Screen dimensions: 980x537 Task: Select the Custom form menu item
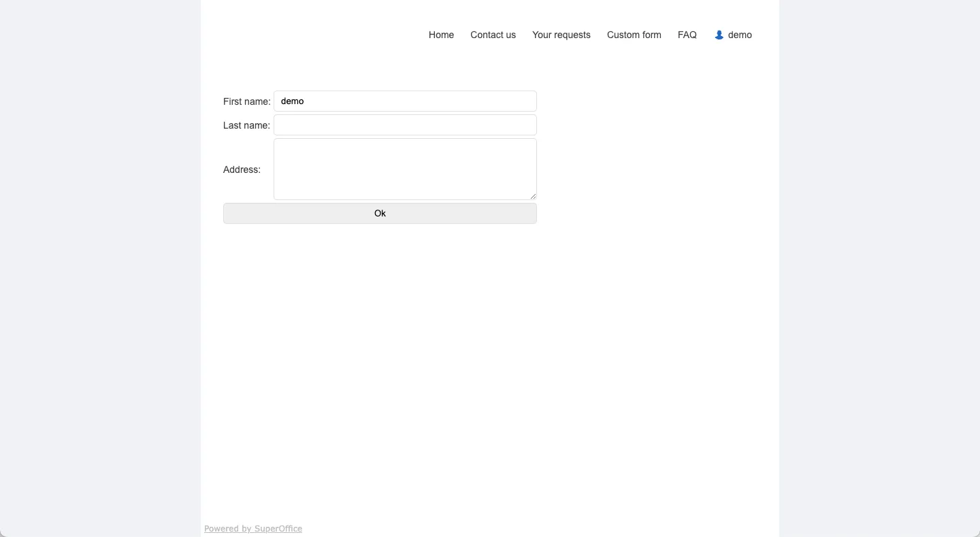pos(634,35)
